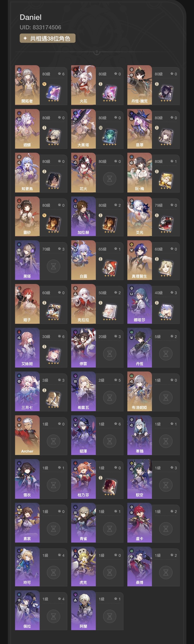Open the 布洛妮婭 character portrait
The width and height of the screenshot is (194, 644).
tap(139, 391)
